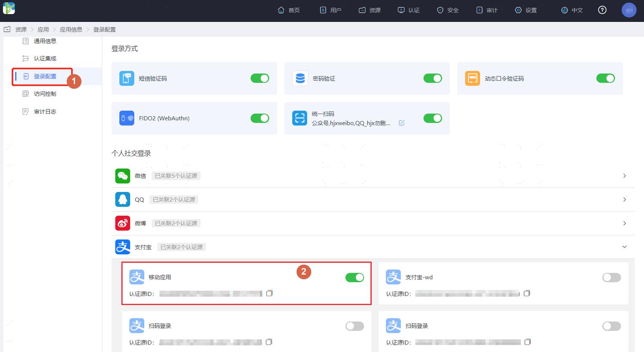
Task: Click the app logo in top-left corner
Action: pyautogui.click(x=9, y=8)
